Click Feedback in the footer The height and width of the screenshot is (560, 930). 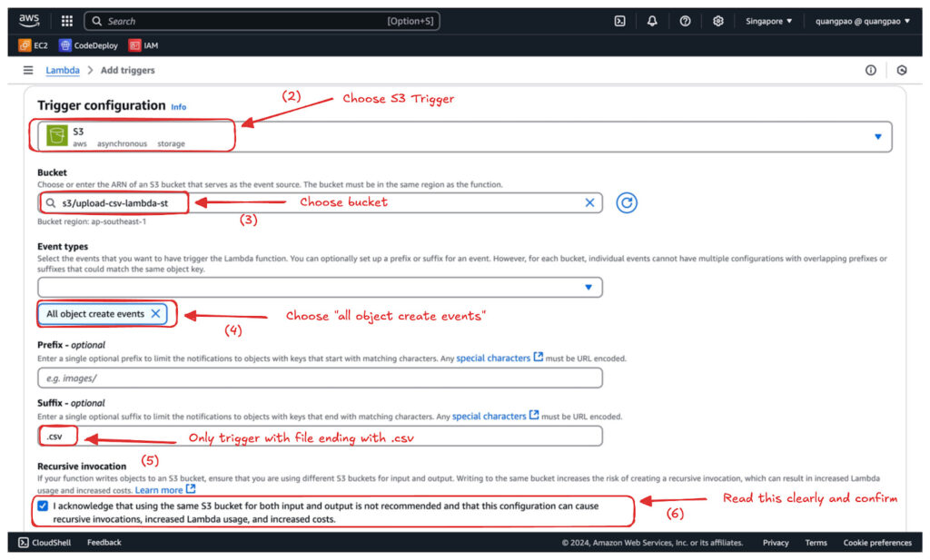tap(104, 543)
